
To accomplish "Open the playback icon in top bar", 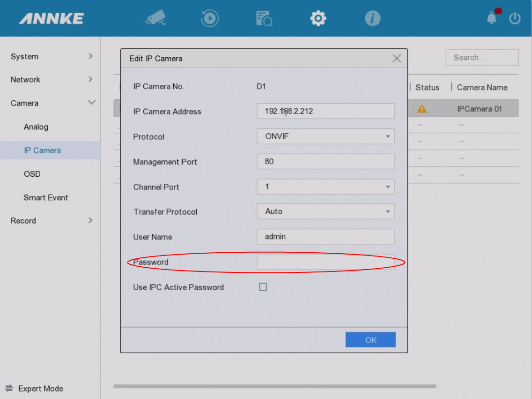I will click(209, 18).
